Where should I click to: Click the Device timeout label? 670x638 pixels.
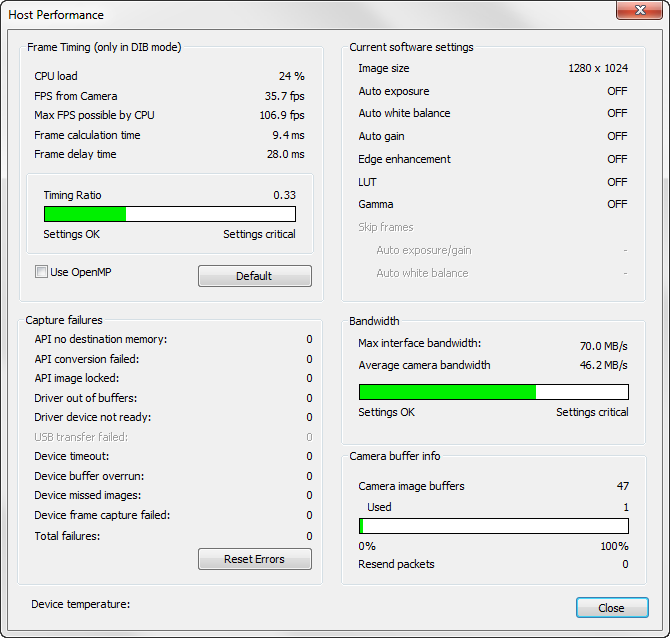tap(72, 456)
